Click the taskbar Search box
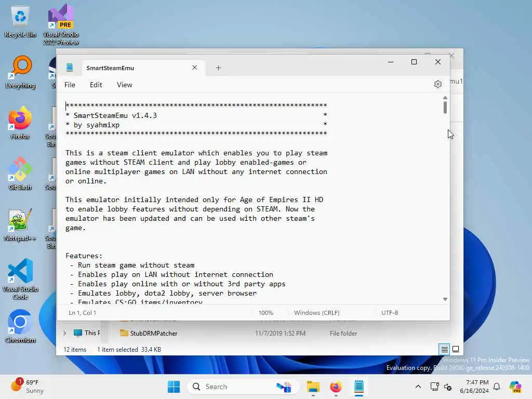The width and height of the screenshot is (532, 399). click(243, 387)
